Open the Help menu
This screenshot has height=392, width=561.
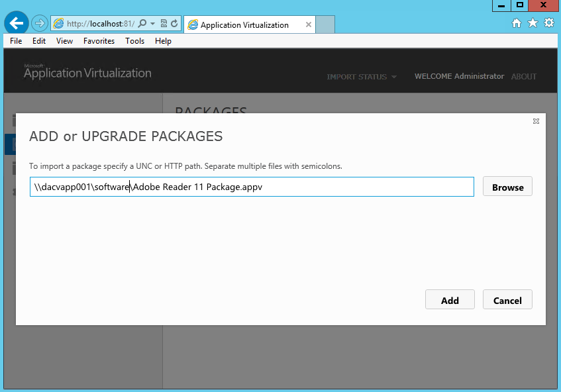pos(163,41)
